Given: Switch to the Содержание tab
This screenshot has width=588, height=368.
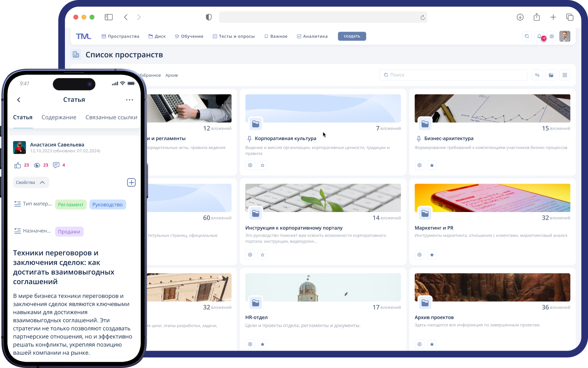Looking at the screenshot, I should [59, 117].
